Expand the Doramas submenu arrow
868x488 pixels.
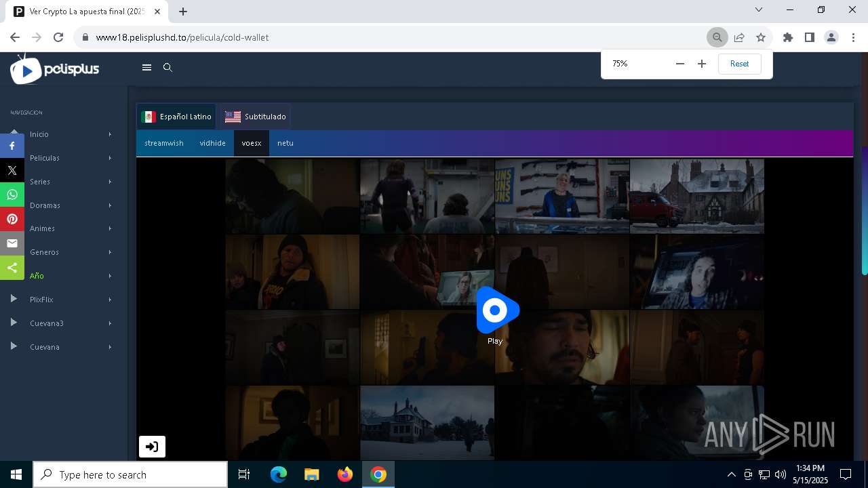point(110,205)
